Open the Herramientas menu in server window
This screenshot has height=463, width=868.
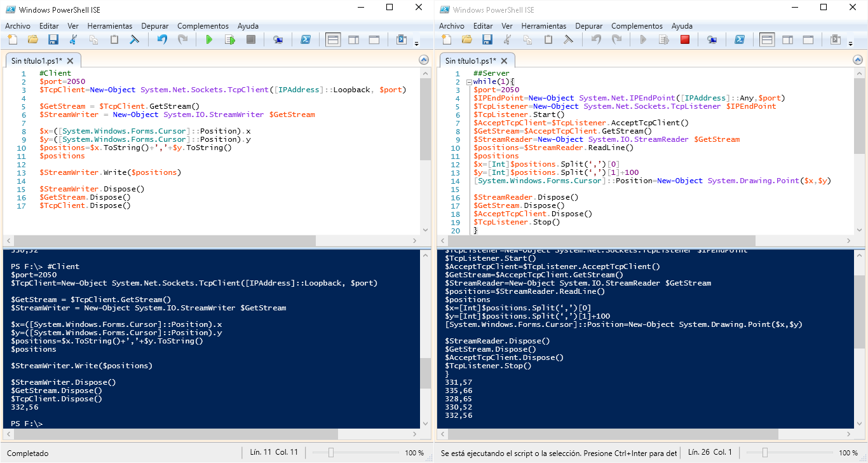pos(543,26)
